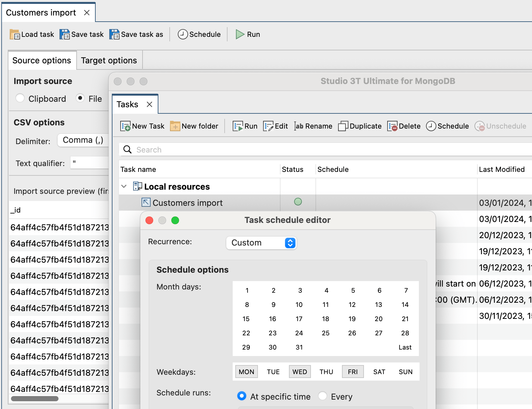Select month day 15
532x409 pixels.
pos(246,319)
